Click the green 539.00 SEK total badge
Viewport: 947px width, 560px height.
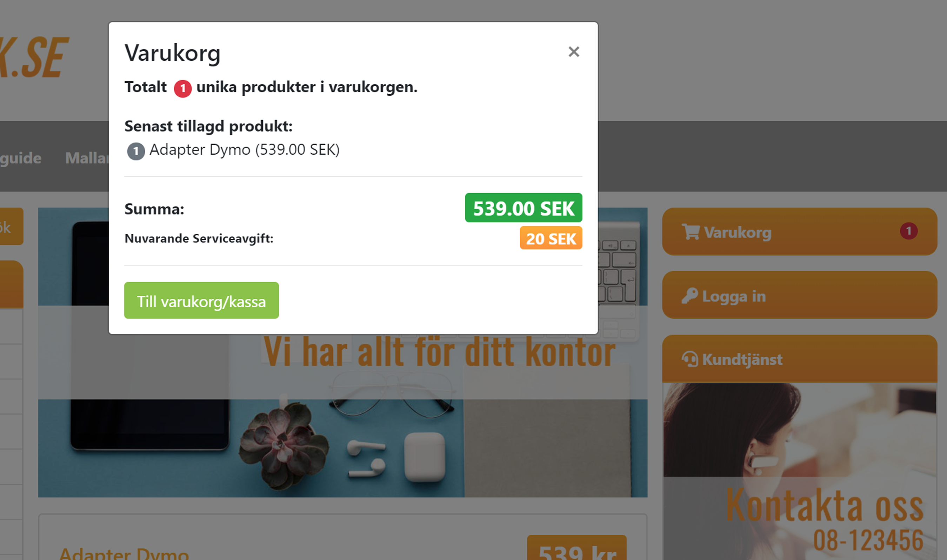(x=523, y=208)
